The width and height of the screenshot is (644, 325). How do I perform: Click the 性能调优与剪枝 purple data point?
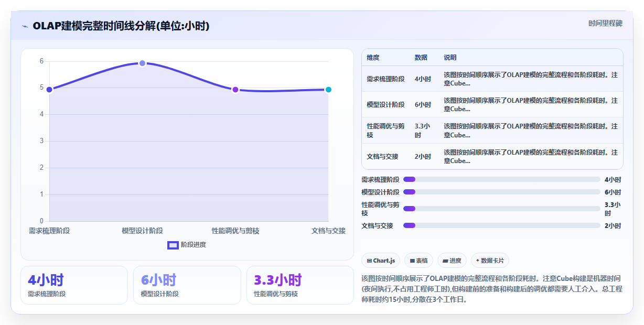[235, 90]
